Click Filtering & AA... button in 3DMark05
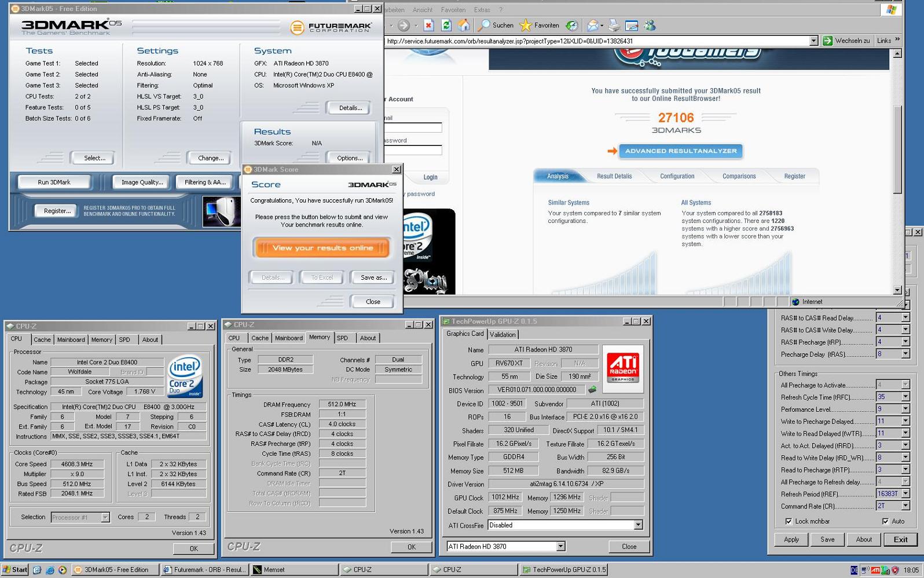The image size is (924, 578). click(x=205, y=182)
